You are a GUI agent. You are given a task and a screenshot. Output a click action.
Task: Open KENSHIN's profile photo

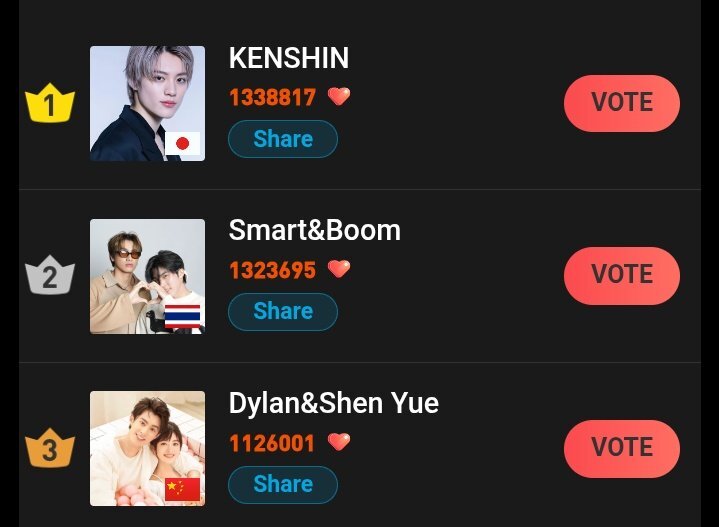(148, 103)
